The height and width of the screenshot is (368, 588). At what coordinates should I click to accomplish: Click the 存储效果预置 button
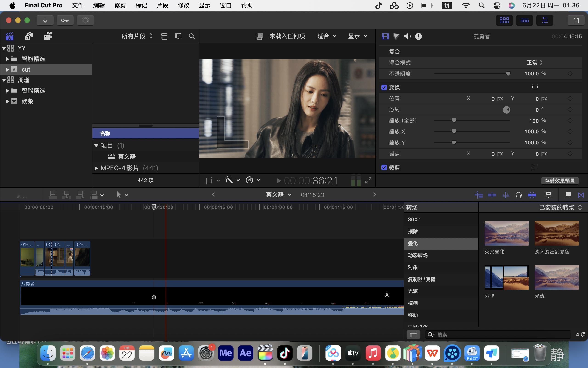560,181
